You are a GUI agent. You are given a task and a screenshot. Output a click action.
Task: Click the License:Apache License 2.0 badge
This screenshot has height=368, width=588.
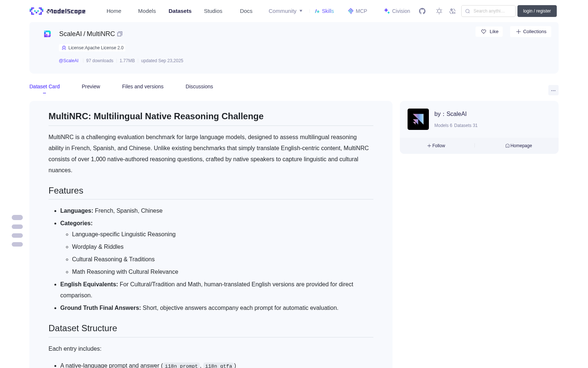(92, 48)
